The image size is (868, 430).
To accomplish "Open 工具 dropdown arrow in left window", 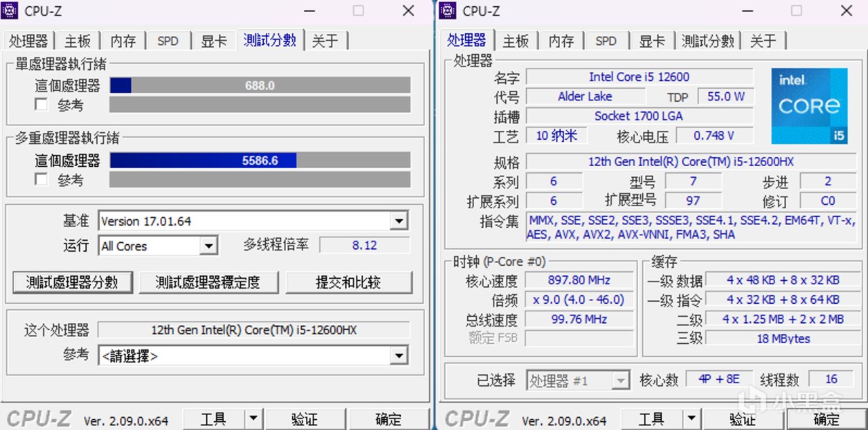I will click(252, 419).
